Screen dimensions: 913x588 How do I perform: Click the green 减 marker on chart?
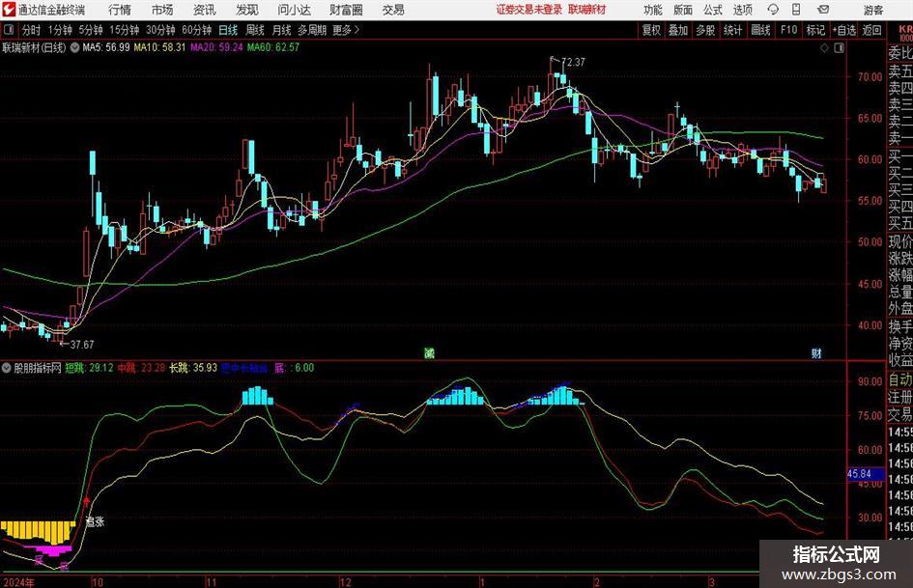click(429, 352)
